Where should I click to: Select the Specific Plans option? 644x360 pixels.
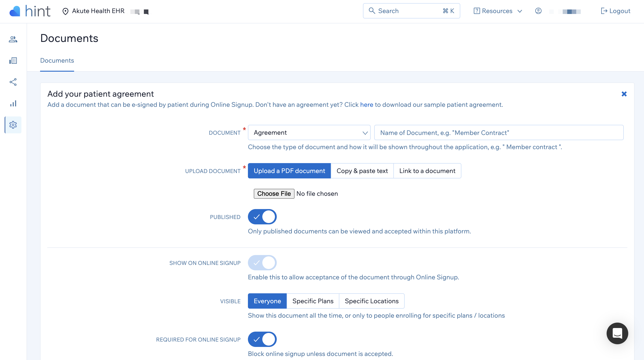click(x=313, y=301)
